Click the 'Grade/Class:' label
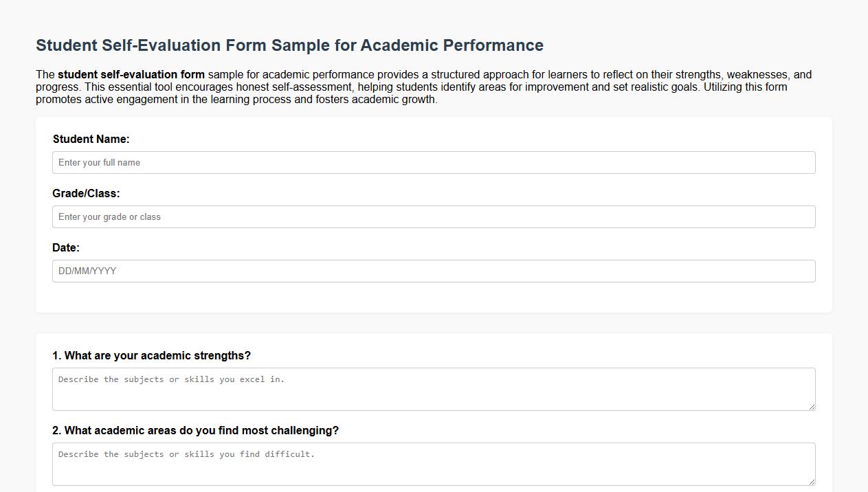The width and height of the screenshot is (868, 492). point(86,193)
